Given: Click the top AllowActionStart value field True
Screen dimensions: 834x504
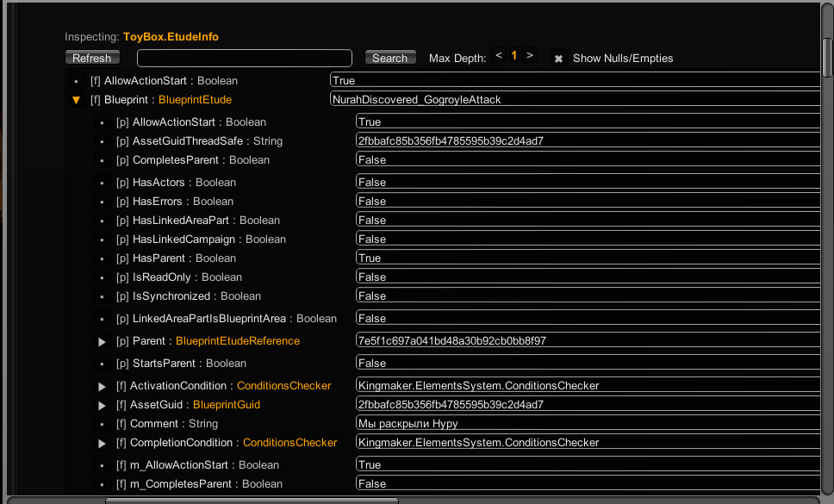Looking at the screenshot, I should click(x=575, y=80).
